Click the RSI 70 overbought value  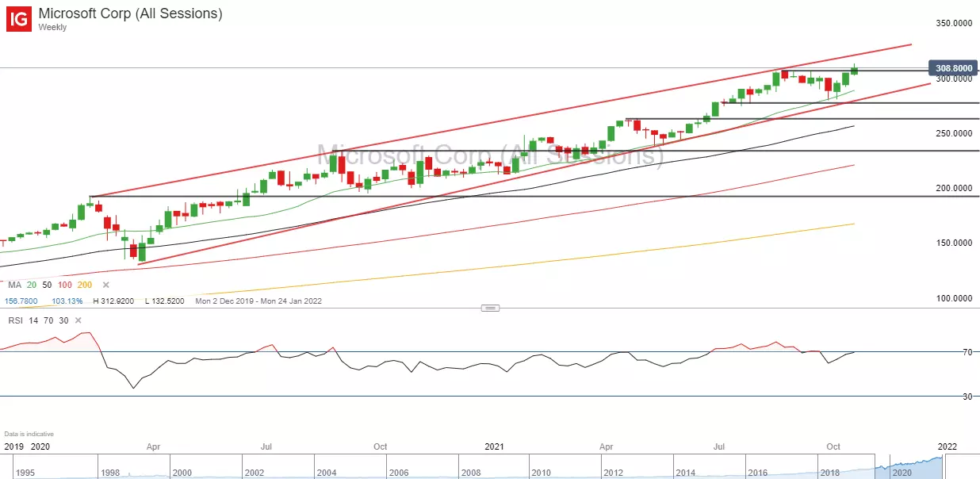click(50, 320)
